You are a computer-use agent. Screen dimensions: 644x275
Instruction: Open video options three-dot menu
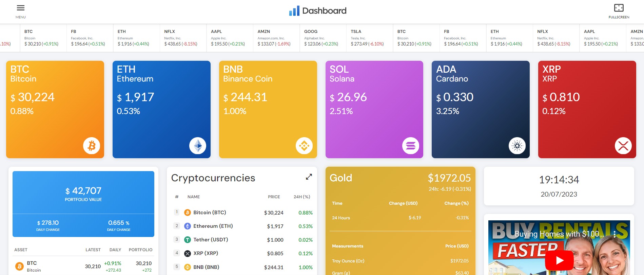(x=614, y=234)
